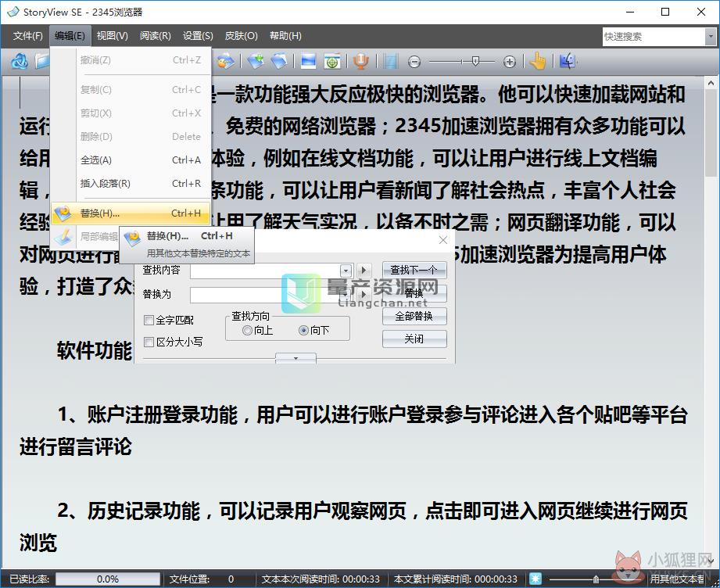Click the replace icon in Edit menu

tap(63, 213)
